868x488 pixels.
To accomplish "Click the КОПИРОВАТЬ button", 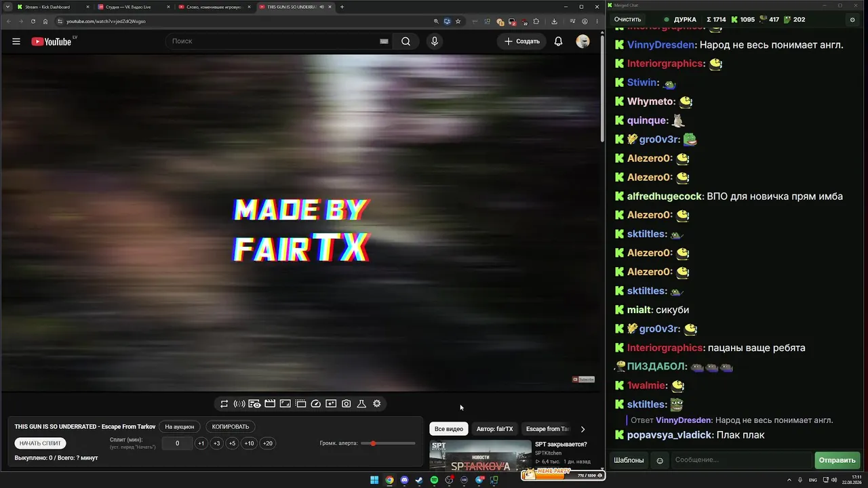I will [231, 427].
